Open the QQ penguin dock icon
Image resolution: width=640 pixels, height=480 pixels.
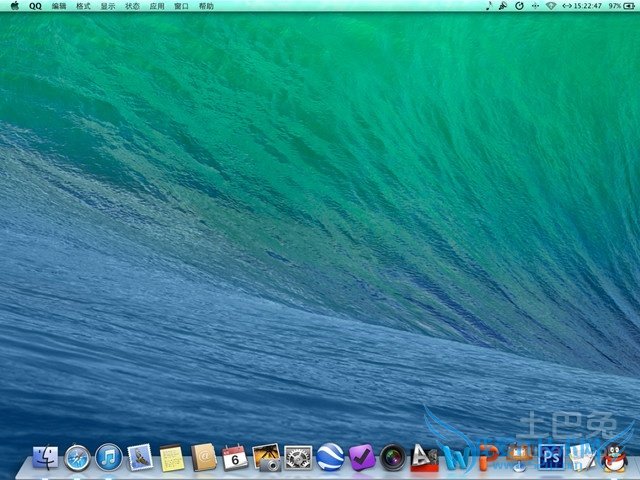point(615,458)
